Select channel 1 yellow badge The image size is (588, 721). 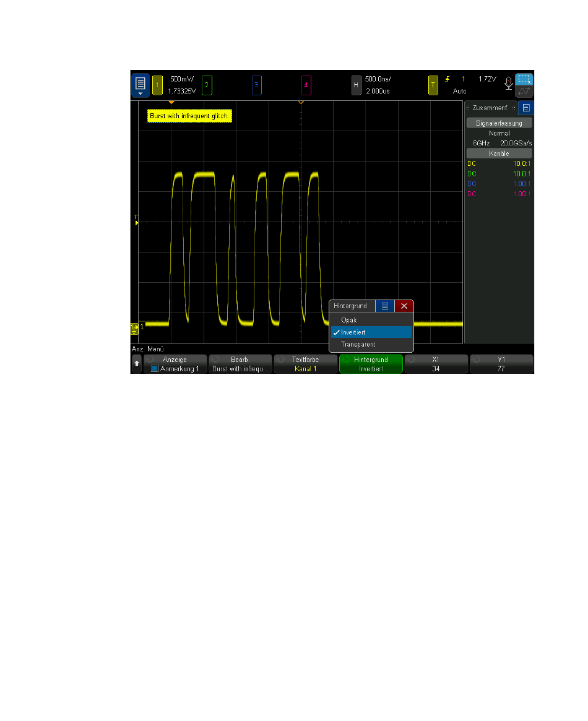click(157, 85)
